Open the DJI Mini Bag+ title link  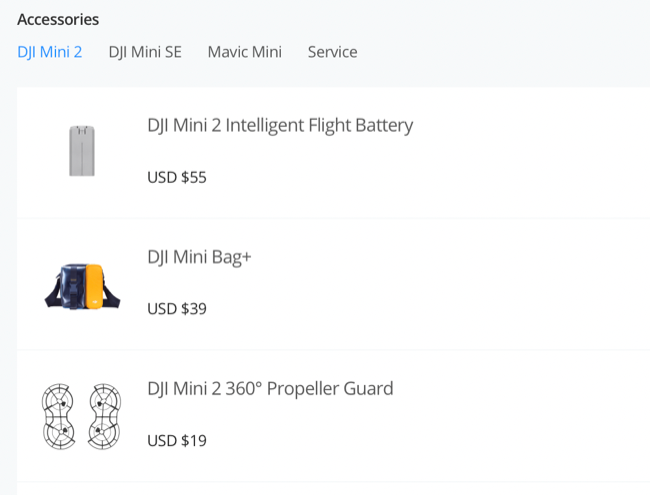coord(199,257)
